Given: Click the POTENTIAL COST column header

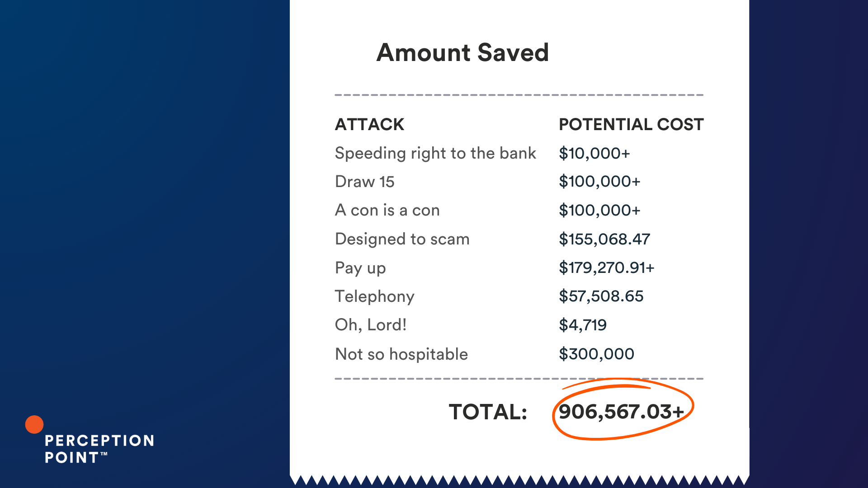Looking at the screenshot, I should point(631,124).
